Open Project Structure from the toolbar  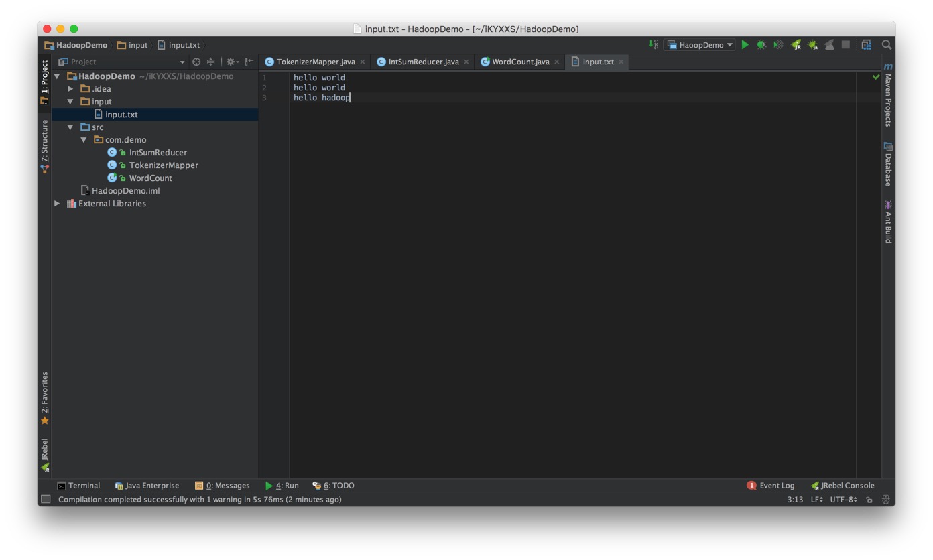[x=866, y=45]
